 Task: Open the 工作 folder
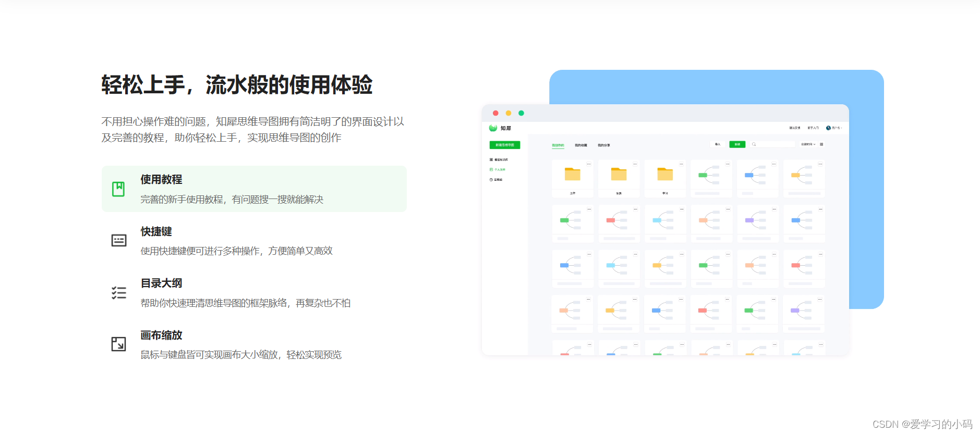[572, 179]
